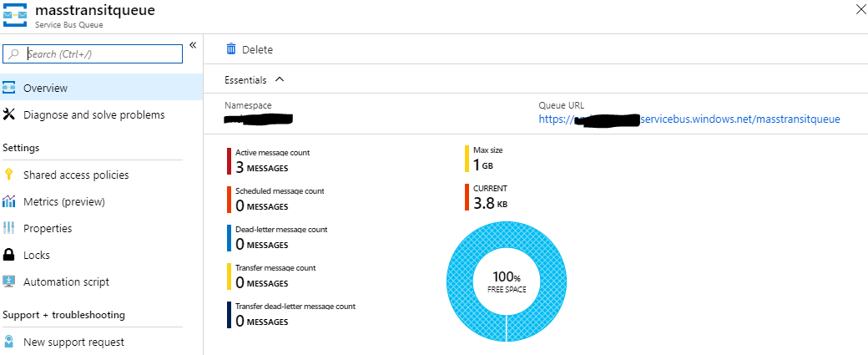
Task: Click 'Dead-letter message count' label
Action: 281,229
